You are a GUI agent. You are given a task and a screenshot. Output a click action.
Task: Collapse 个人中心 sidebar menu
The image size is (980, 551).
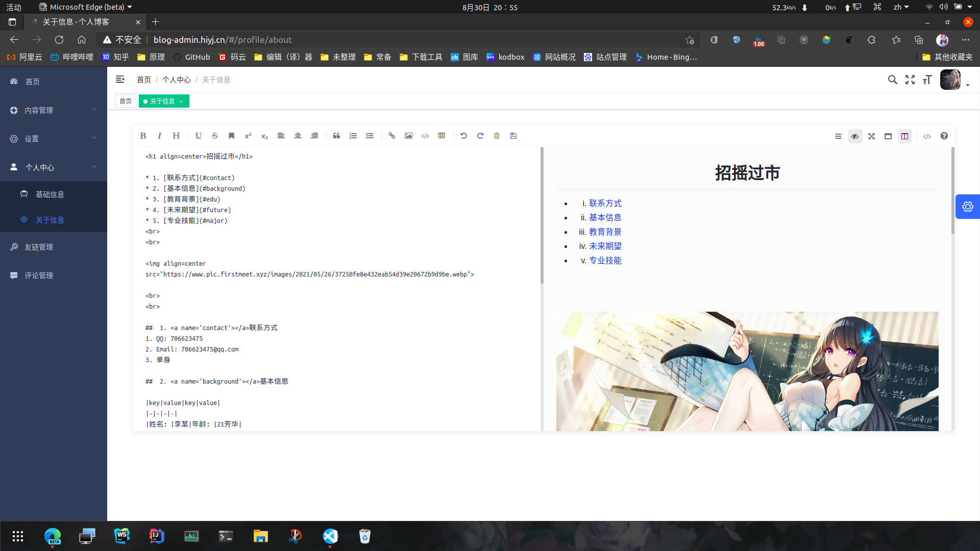[x=54, y=167]
